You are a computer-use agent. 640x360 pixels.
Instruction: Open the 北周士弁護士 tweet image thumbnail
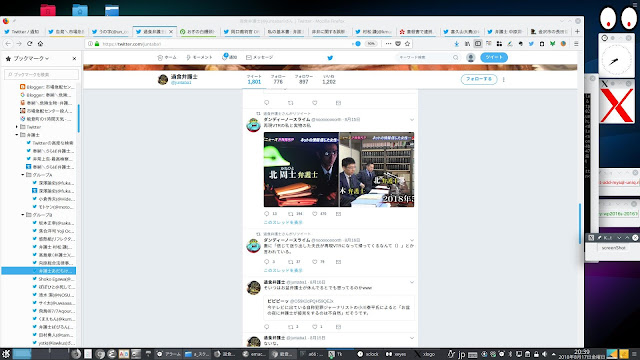point(301,169)
